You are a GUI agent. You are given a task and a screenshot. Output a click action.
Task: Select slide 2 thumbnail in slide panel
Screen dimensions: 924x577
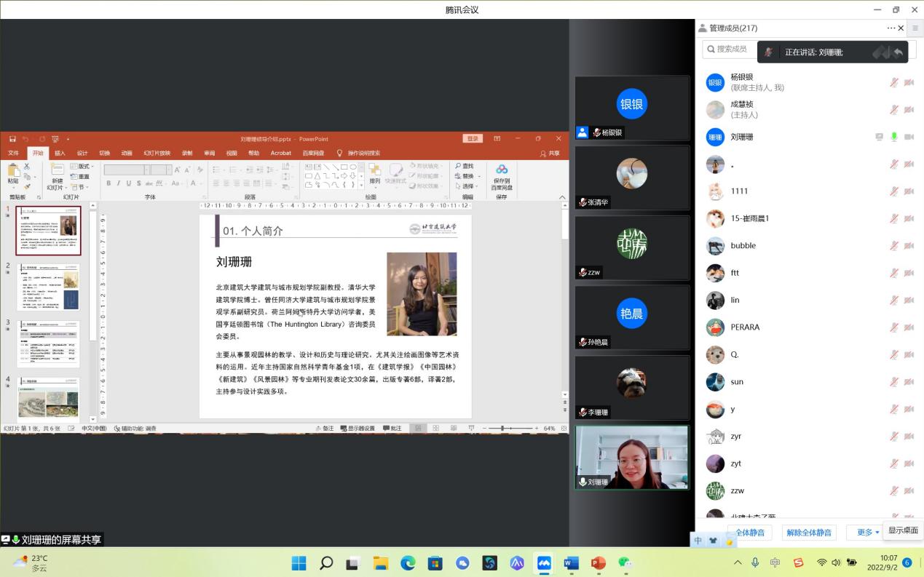click(49, 287)
